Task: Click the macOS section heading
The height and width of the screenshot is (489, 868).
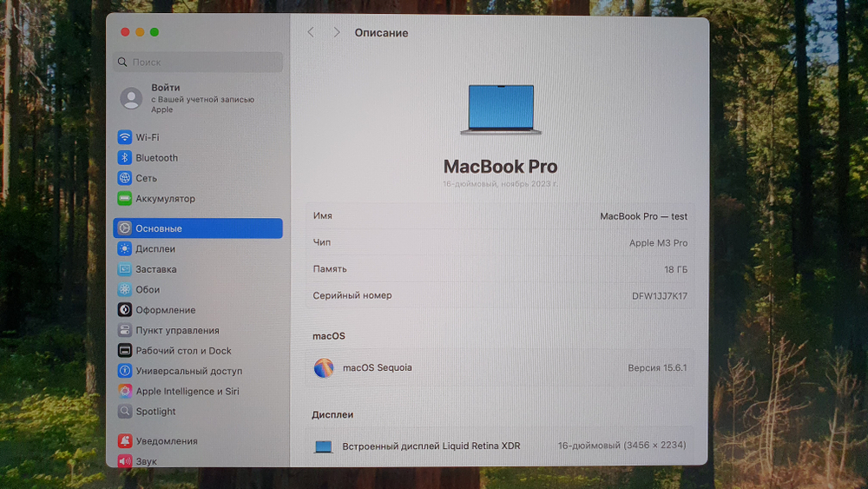Action: click(329, 336)
